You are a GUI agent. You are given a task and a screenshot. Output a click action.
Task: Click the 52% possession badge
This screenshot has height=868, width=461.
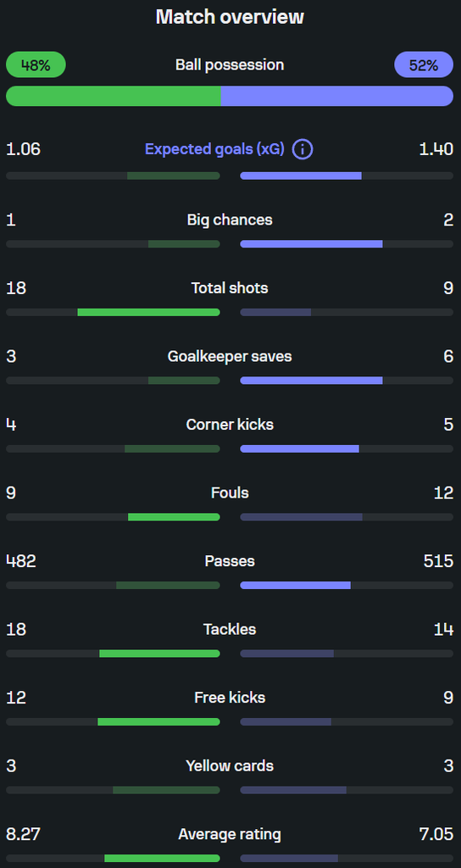click(x=424, y=64)
